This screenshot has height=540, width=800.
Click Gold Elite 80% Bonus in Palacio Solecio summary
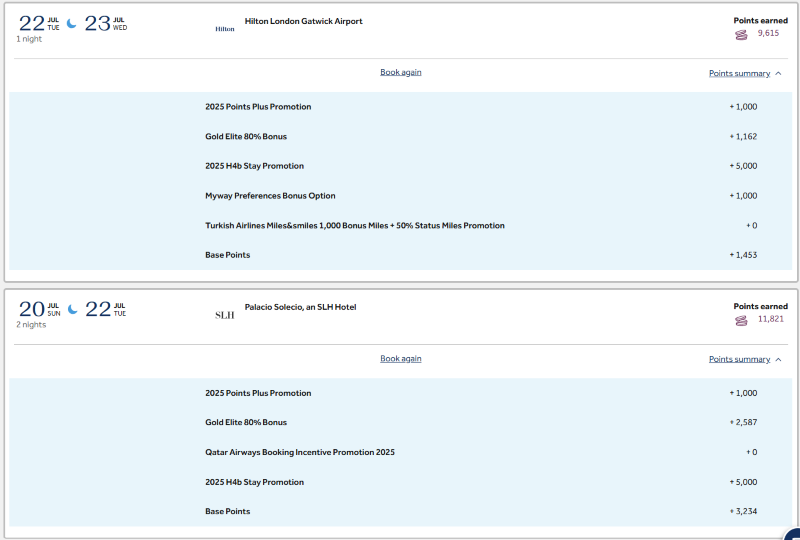246,422
